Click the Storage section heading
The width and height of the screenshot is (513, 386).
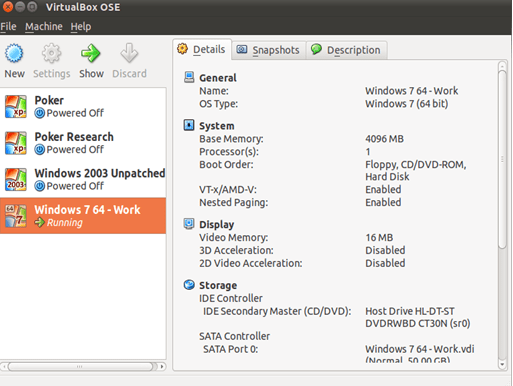[x=218, y=285]
